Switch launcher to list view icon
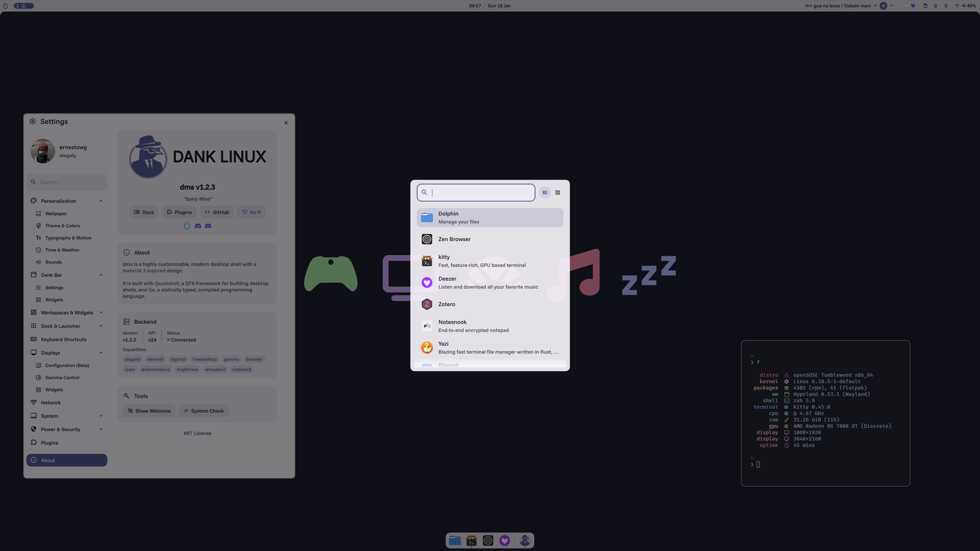 click(x=545, y=192)
